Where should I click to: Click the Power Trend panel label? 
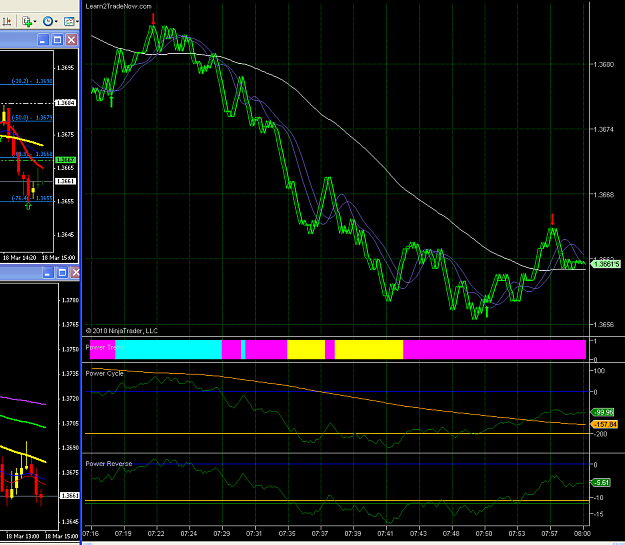pyautogui.click(x=105, y=347)
